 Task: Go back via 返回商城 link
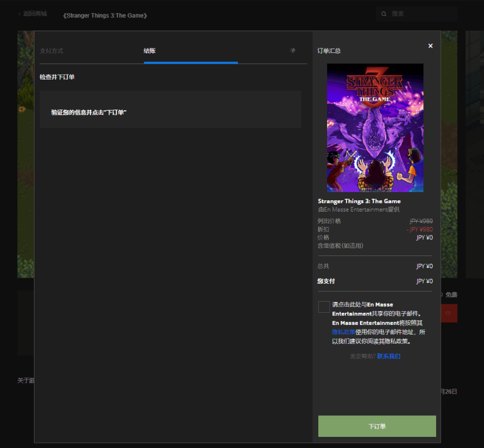click(35, 13)
